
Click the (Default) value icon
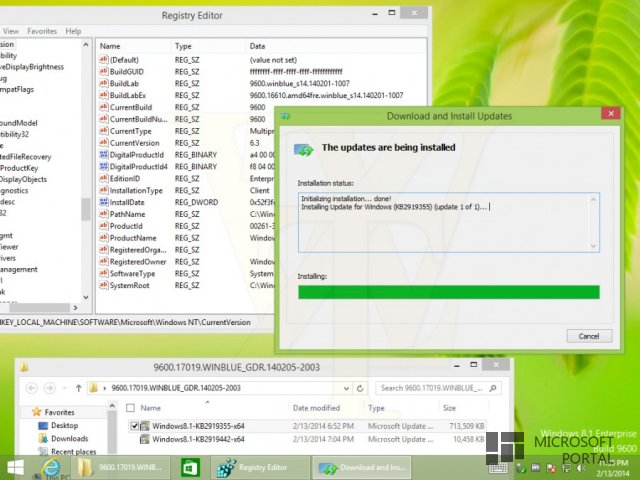pos(104,60)
